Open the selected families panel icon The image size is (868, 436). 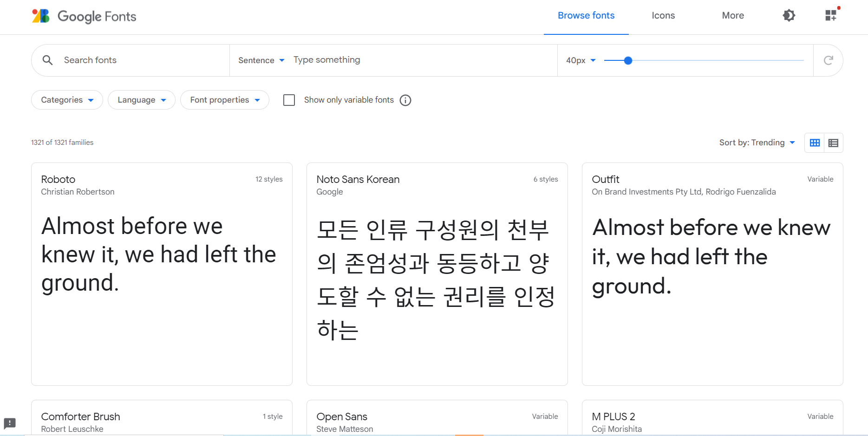point(831,15)
